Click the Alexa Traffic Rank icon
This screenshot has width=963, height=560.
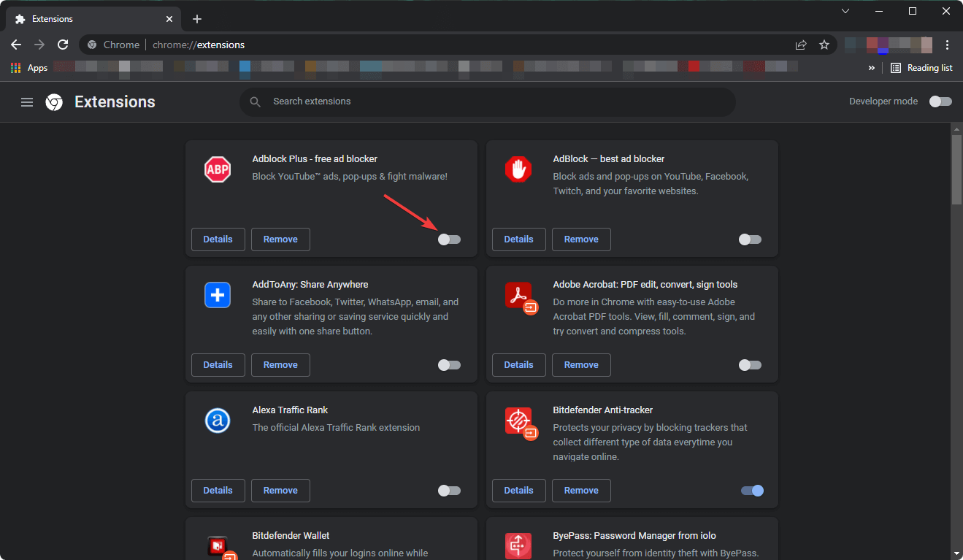click(218, 421)
